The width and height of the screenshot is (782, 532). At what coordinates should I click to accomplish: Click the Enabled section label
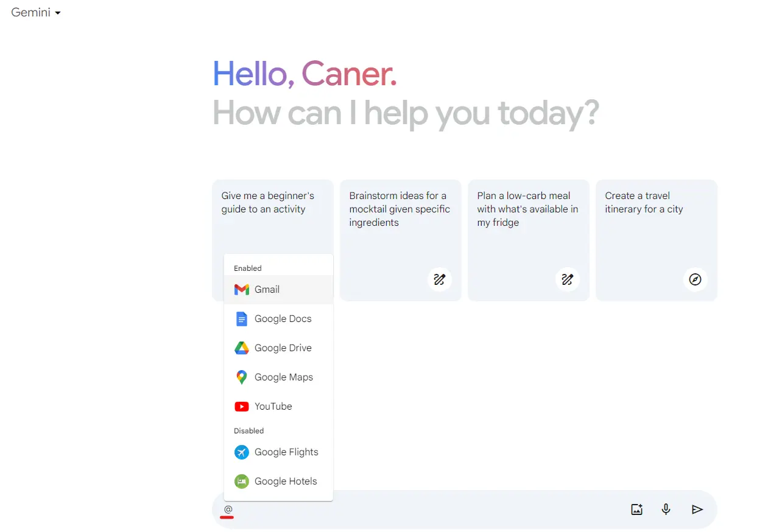248,268
